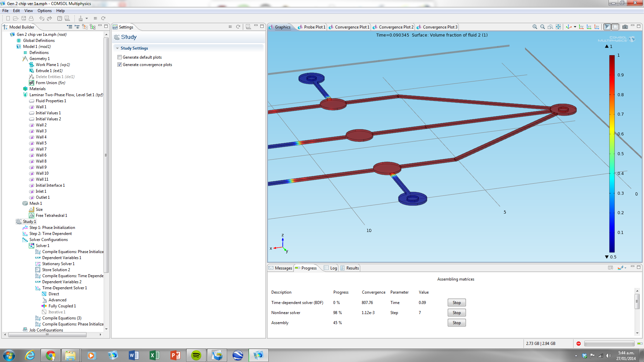The image size is (644, 362).
Task: Open the File menu
Action: (5, 11)
